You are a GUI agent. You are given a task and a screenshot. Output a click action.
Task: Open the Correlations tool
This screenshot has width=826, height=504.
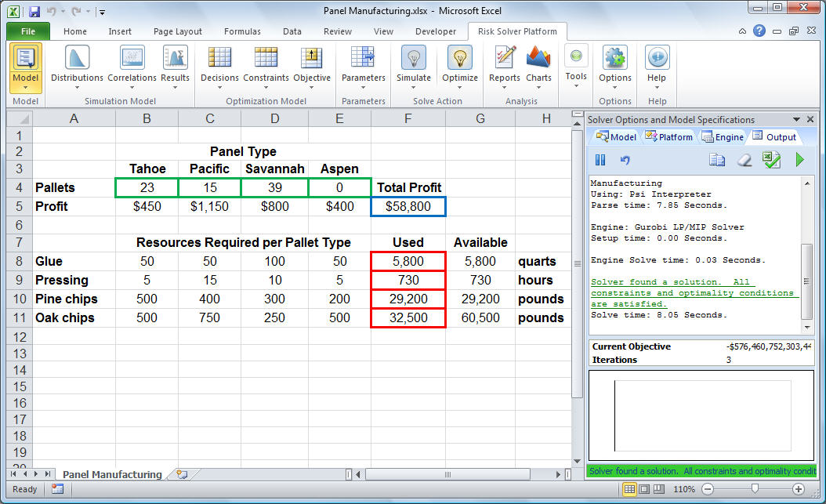(132, 59)
